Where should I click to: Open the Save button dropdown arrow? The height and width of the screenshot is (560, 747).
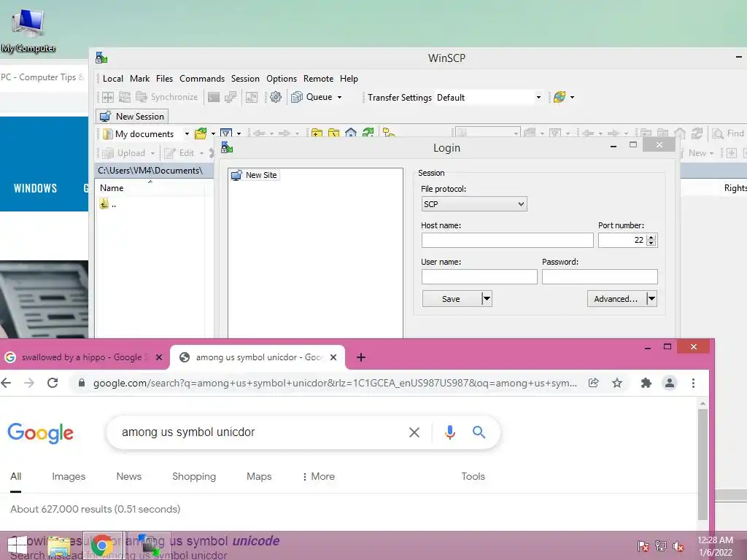(x=487, y=298)
